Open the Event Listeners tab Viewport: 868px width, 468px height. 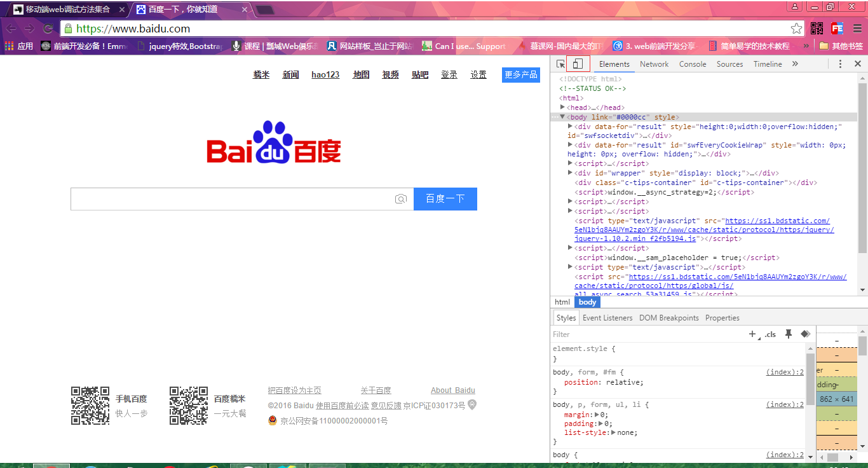pyautogui.click(x=607, y=318)
